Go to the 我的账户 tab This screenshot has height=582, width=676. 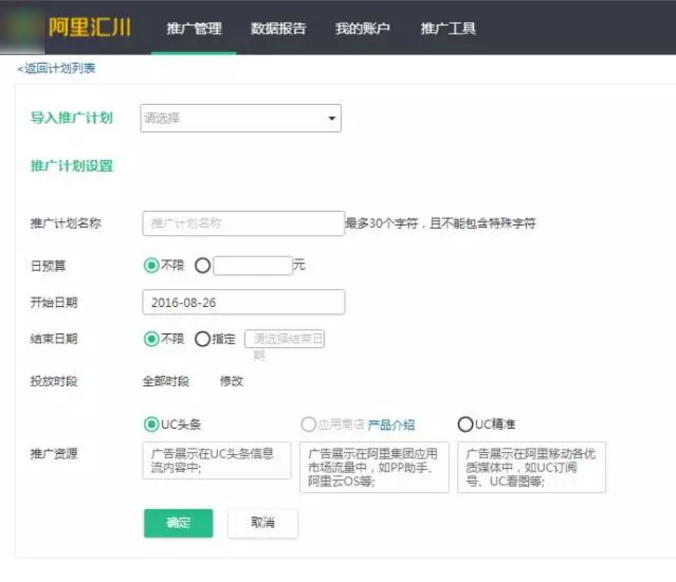(x=363, y=28)
